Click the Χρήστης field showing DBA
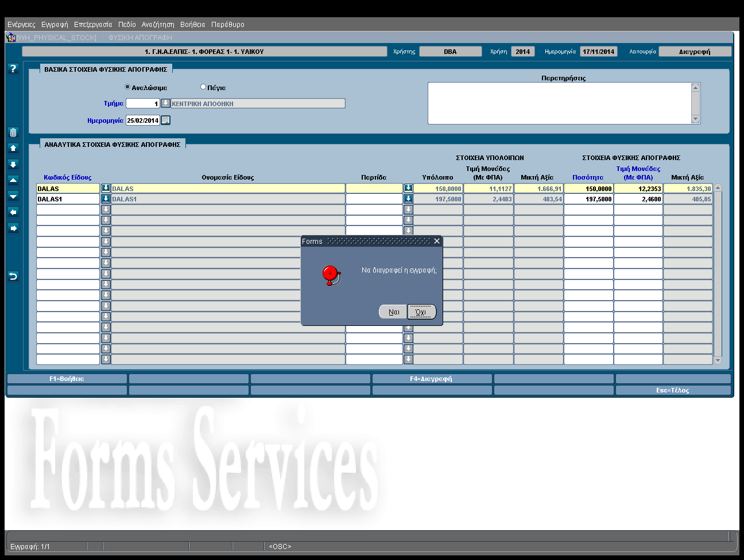The width and height of the screenshot is (744, 560). [450, 52]
